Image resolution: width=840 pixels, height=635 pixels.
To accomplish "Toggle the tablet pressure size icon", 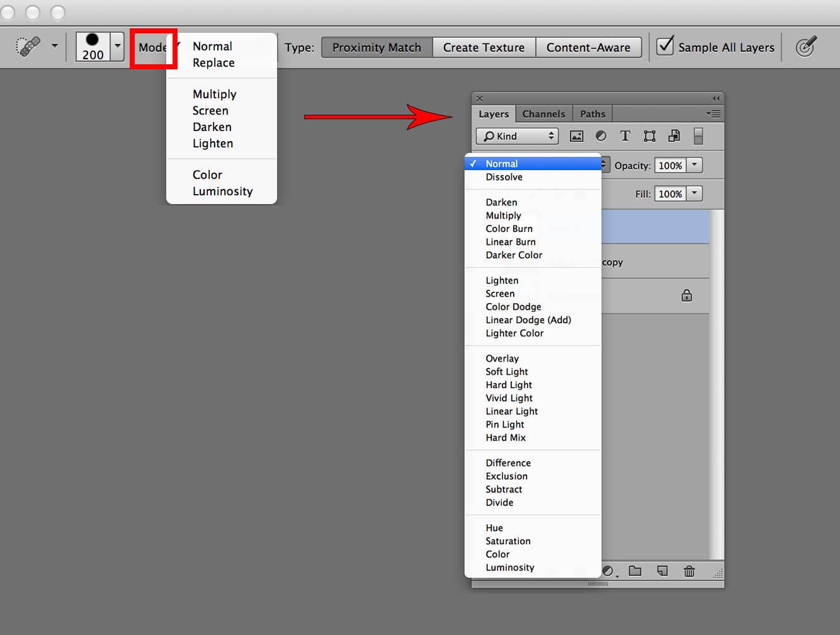I will pos(805,47).
